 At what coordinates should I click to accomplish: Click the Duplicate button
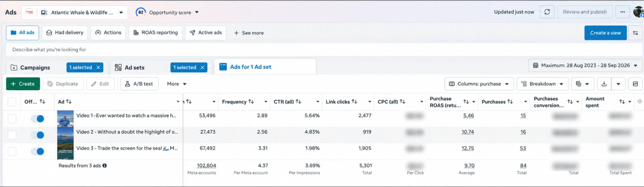[x=63, y=84]
